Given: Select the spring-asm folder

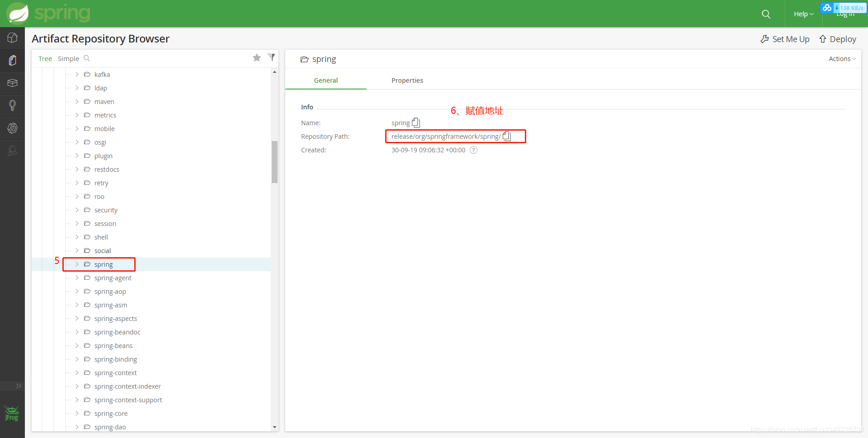Looking at the screenshot, I should tap(110, 305).
